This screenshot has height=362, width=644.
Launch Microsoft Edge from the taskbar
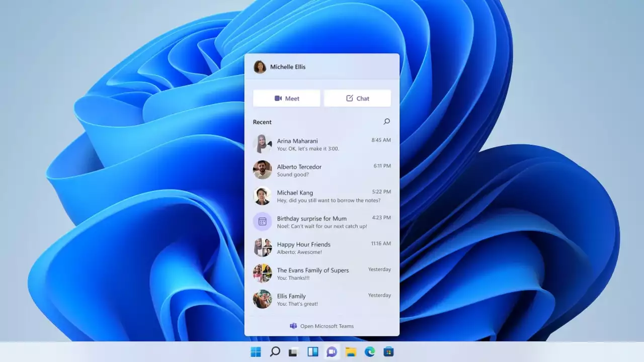(x=370, y=352)
